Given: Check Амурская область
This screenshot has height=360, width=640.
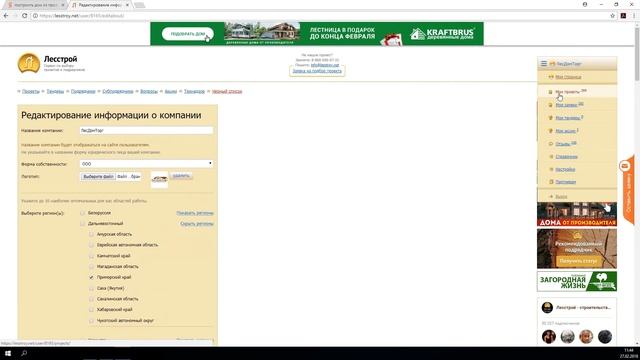Looking at the screenshot, I should coord(91,234).
